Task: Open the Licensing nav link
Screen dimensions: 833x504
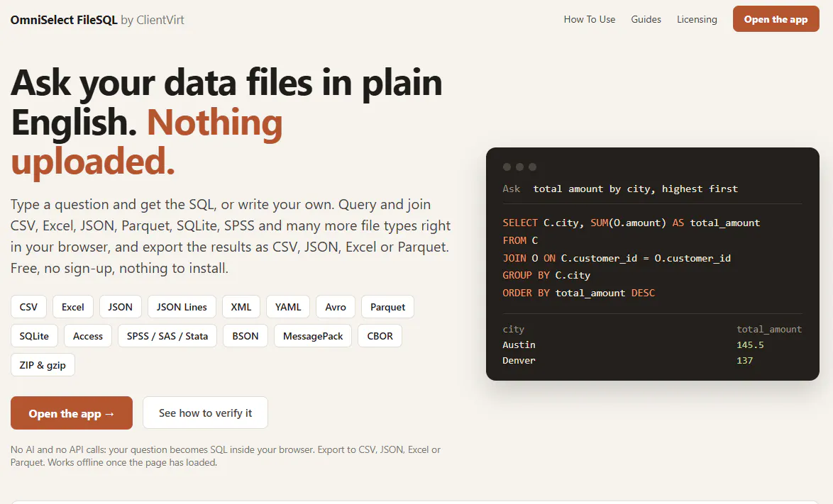Action: pos(697,20)
